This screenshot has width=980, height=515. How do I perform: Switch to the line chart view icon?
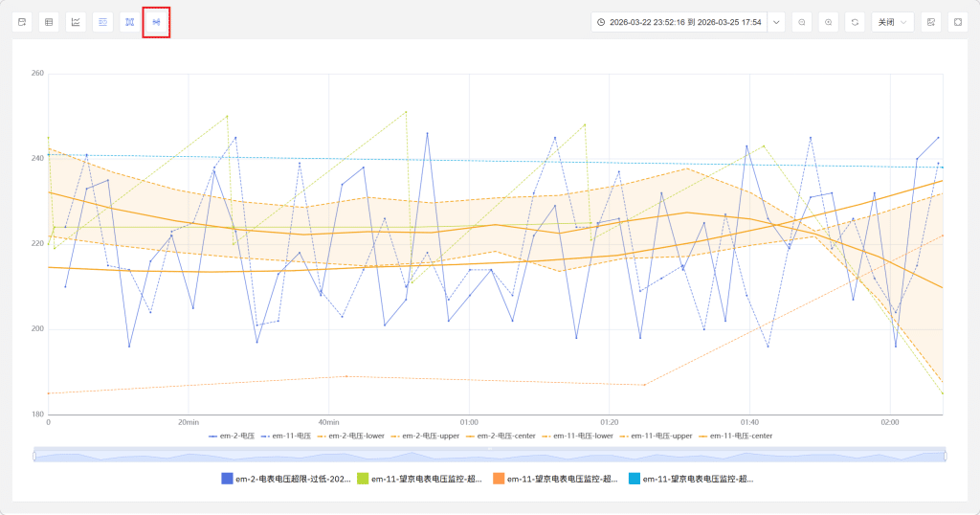click(x=76, y=22)
